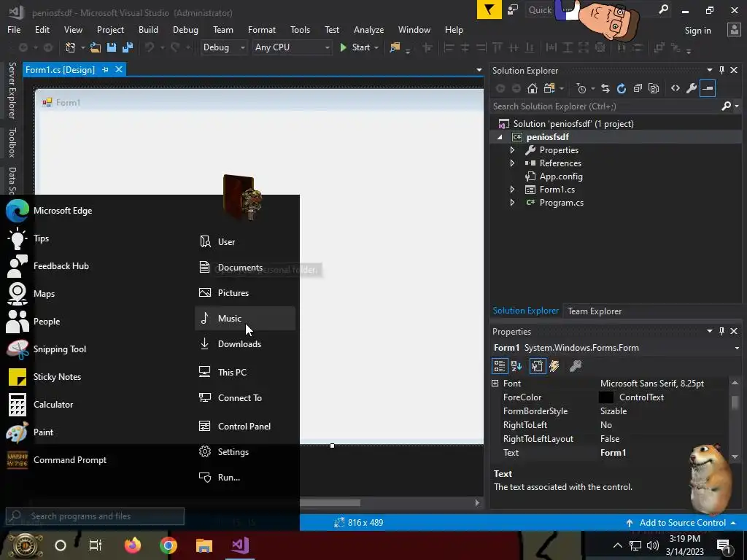Click the Sign in link
This screenshot has width=747, height=560.
click(x=697, y=31)
